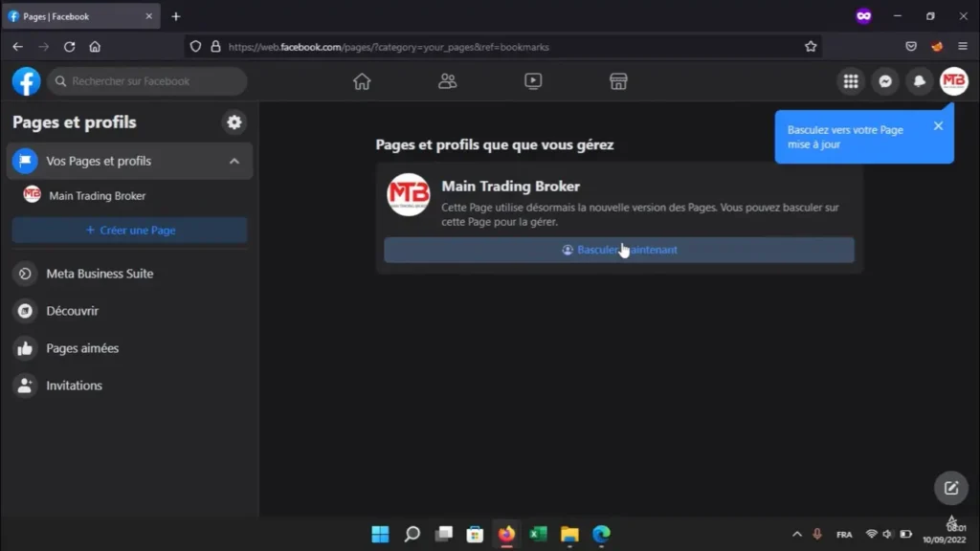980x551 pixels.
Task: Close the Basculez vers votre Page tooltip
Action: (938, 125)
